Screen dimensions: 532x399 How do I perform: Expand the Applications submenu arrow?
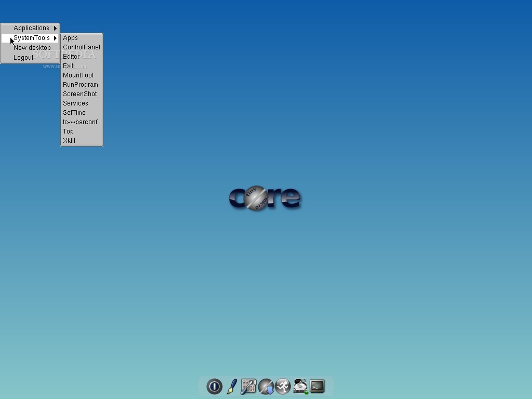(x=55, y=28)
